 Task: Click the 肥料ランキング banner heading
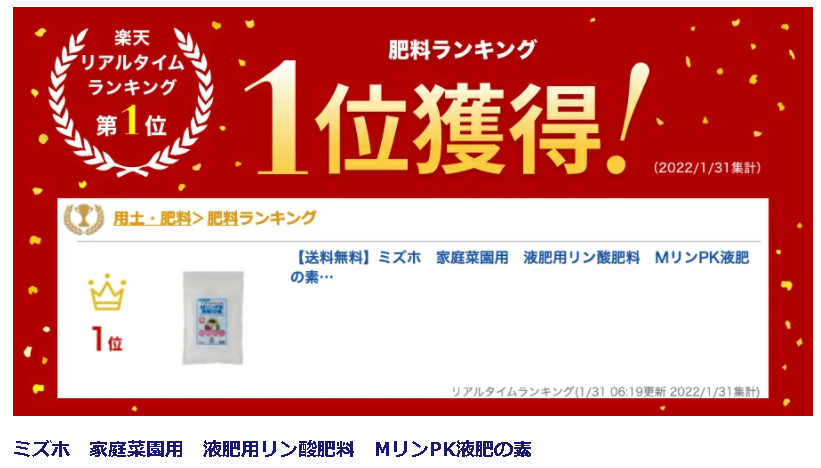click(462, 50)
